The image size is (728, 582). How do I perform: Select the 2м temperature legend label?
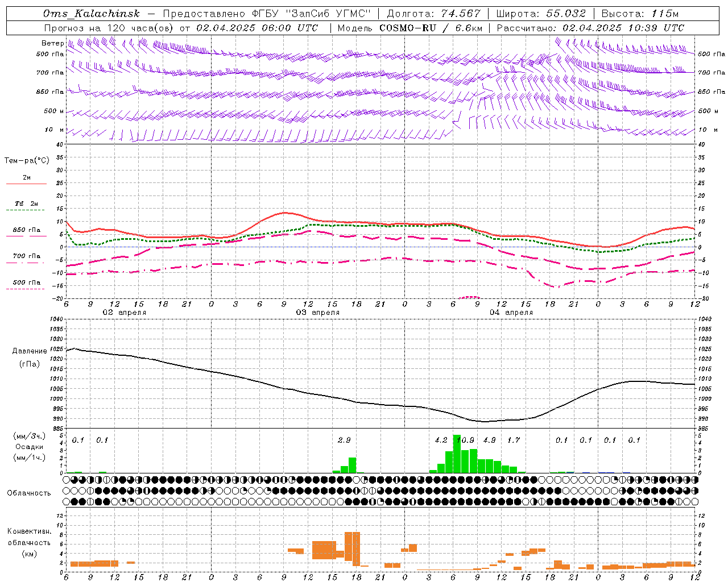pyautogui.click(x=27, y=177)
